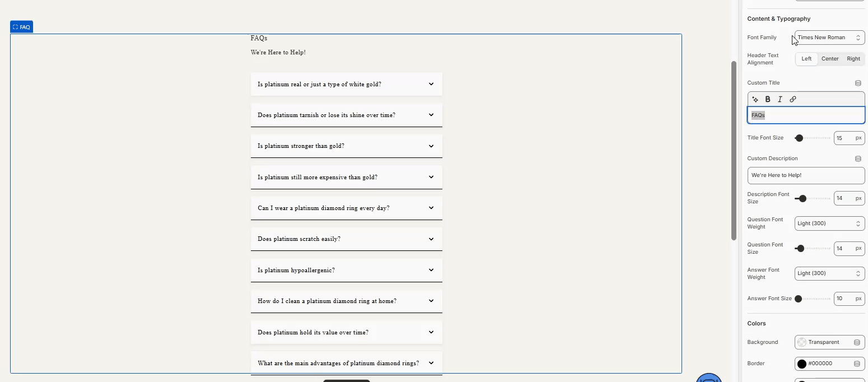Viewport: 868px width, 382px height.
Task: Toggle bold formatting for Custom Title
Action: [x=768, y=99]
